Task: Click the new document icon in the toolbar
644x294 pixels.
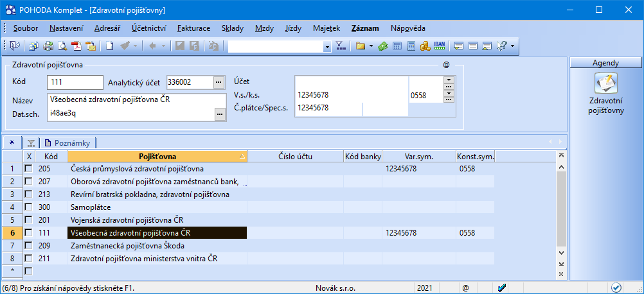Action: 110,46
